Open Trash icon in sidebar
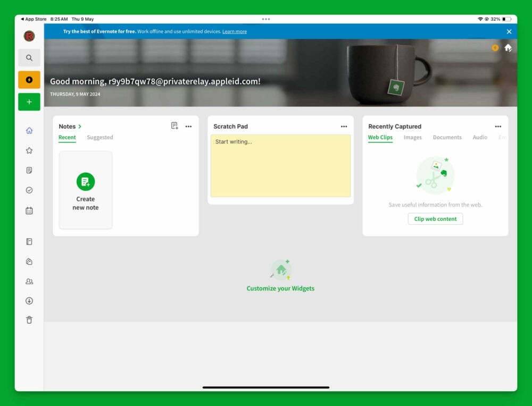Viewport: 532px width, 406px height. tap(29, 320)
